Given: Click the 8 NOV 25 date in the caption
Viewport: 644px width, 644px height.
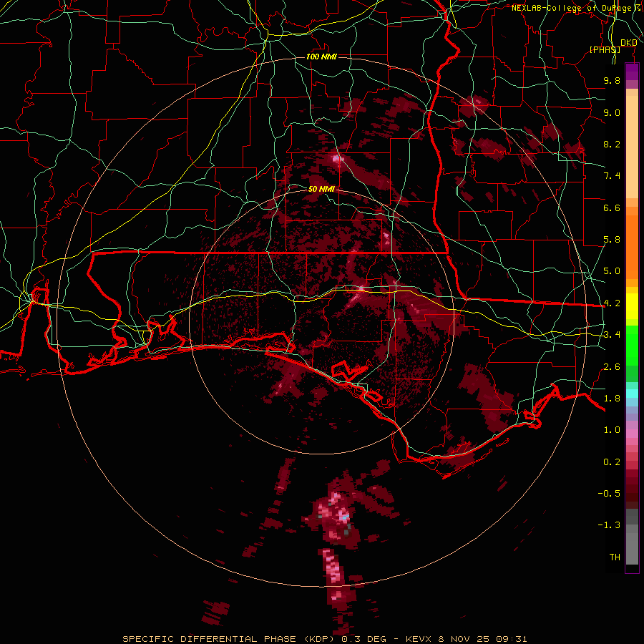Looking at the screenshot, I should coord(464,639).
